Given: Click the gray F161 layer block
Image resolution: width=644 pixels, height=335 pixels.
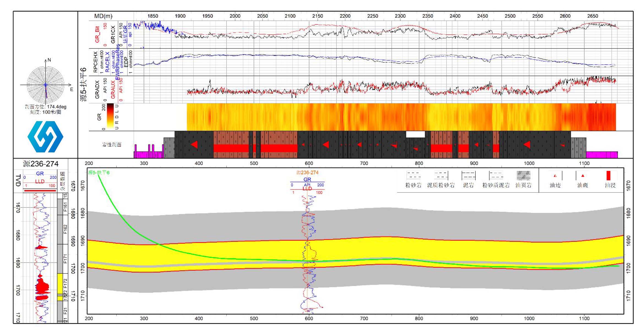Looking at the screenshot, I should pyautogui.click(x=60, y=207).
